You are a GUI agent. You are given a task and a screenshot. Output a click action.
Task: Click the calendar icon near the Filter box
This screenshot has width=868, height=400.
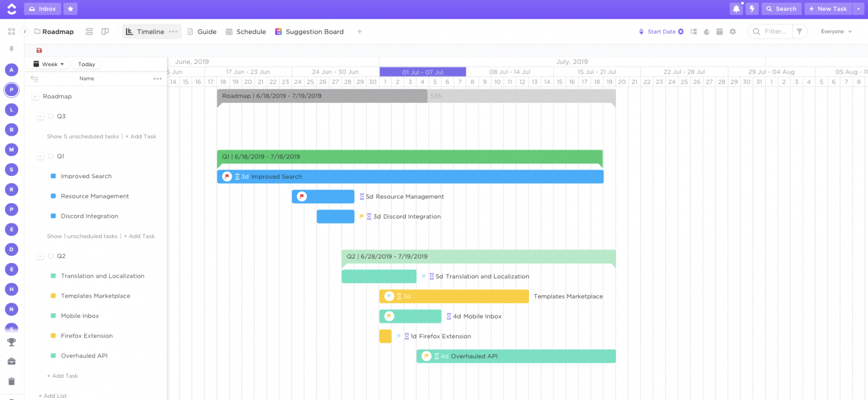(719, 32)
